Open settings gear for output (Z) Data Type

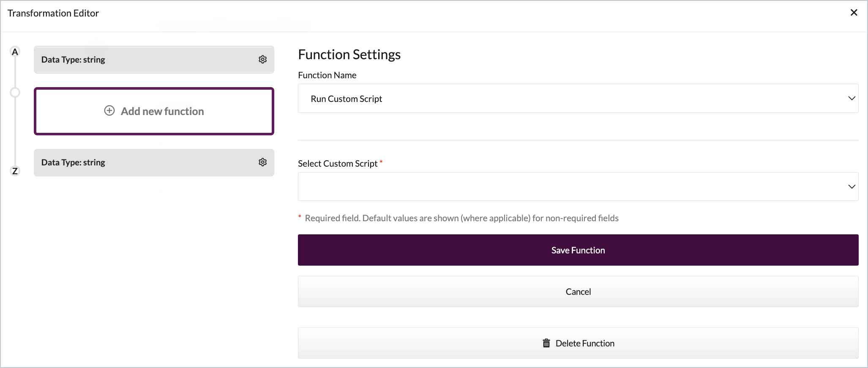point(262,162)
